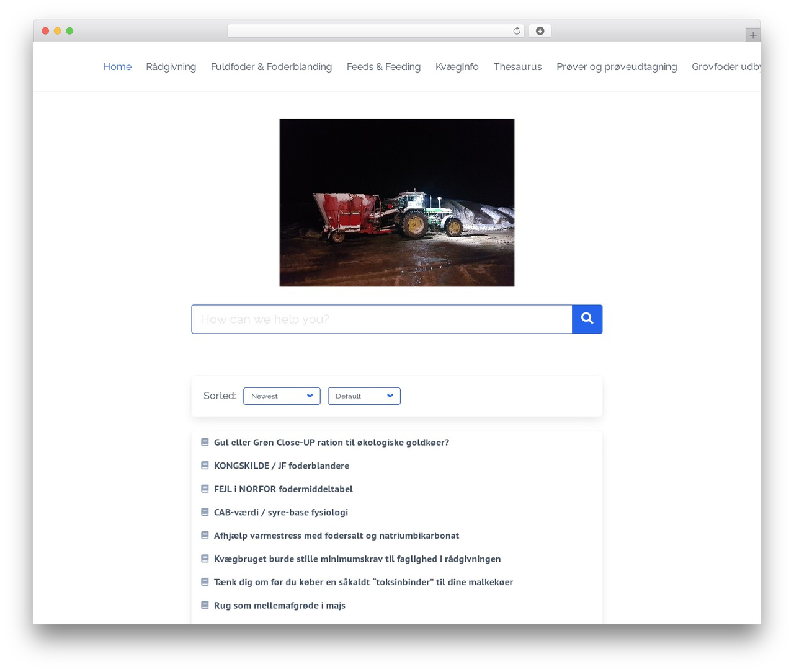Open Fuldfoder & Foderblanding menu item
The image size is (794, 672).
point(271,67)
